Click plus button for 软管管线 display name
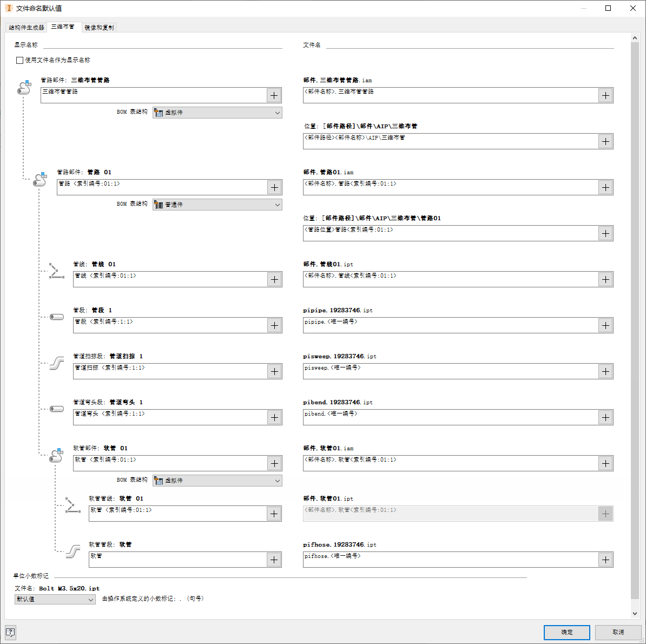The width and height of the screenshot is (646, 644). point(274,514)
